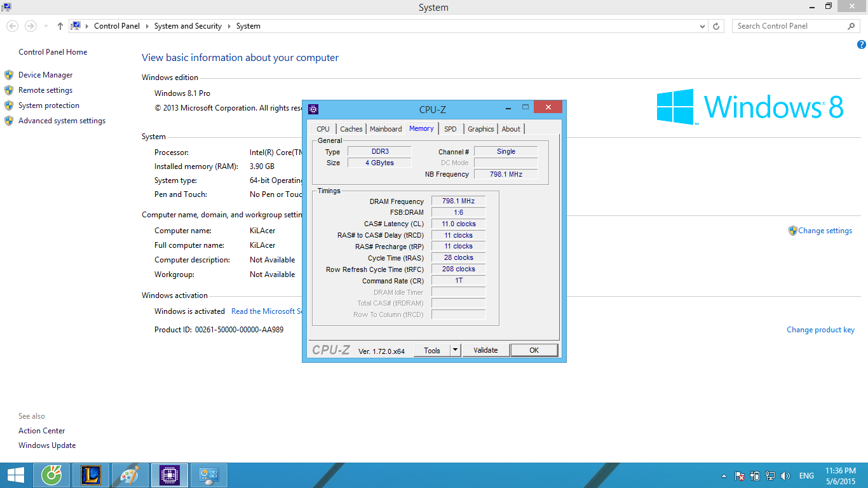The image size is (868, 488).
Task: Click the System Control Panel taskbar icon
Action: pyautogui.click(x=209, y=475)
